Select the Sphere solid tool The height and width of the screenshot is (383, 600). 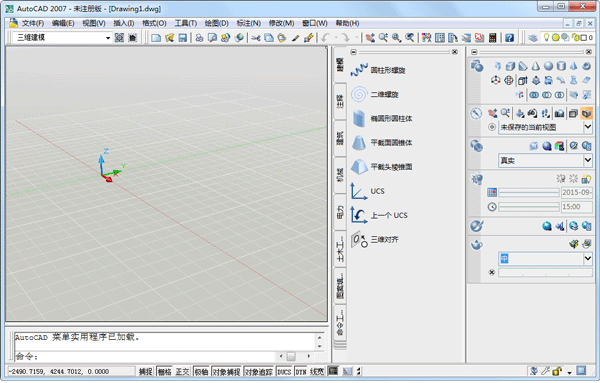[x=548, y=66]
